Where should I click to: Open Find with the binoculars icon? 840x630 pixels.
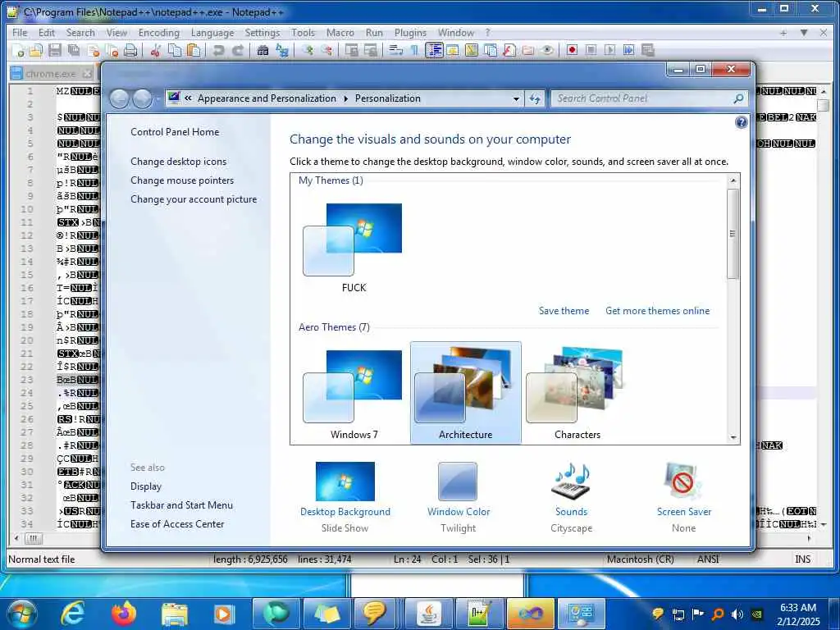coord(262,50)
